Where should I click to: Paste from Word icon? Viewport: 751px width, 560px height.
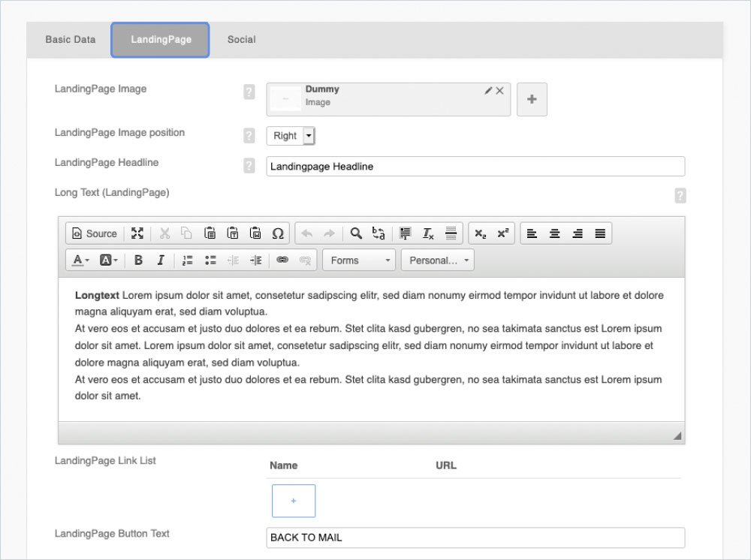[x=255, y=233]
